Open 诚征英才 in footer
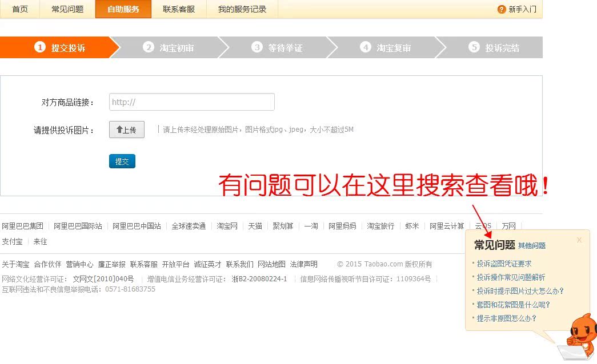Viewport: 597px width, 364px height. point(207,264)
